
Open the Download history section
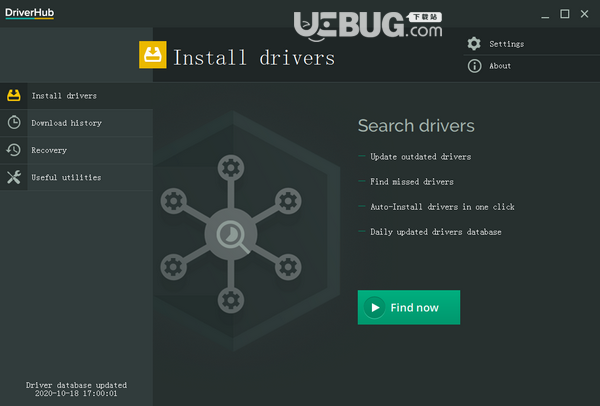[x=77, y=123]
